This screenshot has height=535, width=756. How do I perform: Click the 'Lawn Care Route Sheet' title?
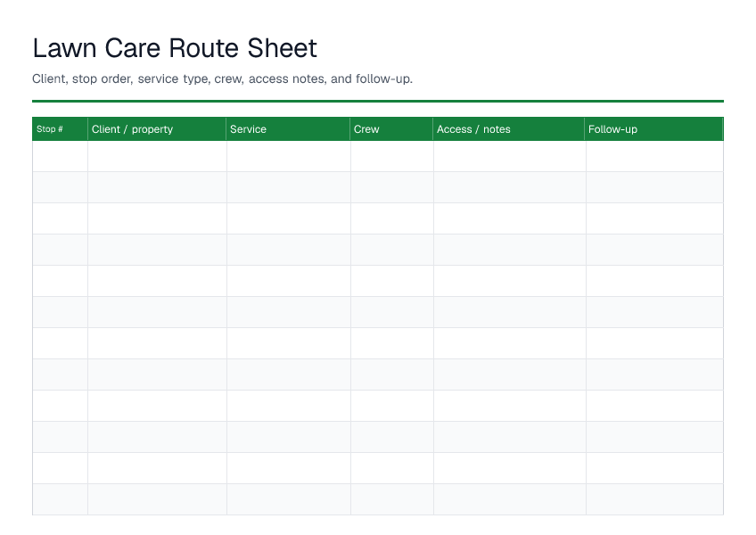[175, 48]
